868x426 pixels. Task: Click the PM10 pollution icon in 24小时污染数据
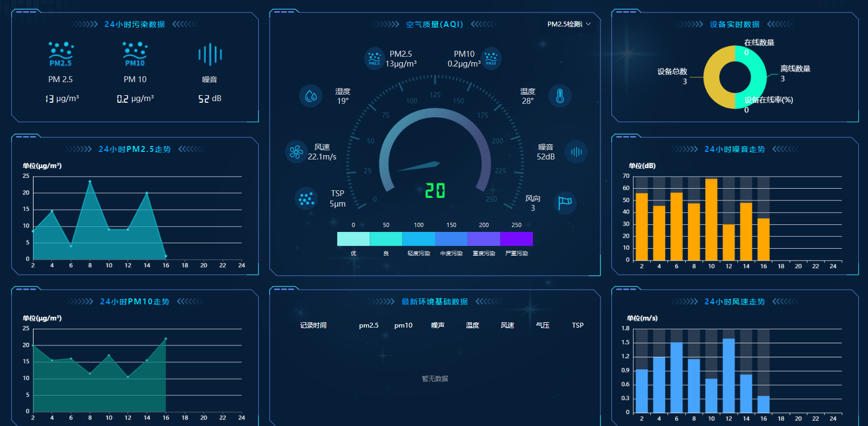pos(135,54)
